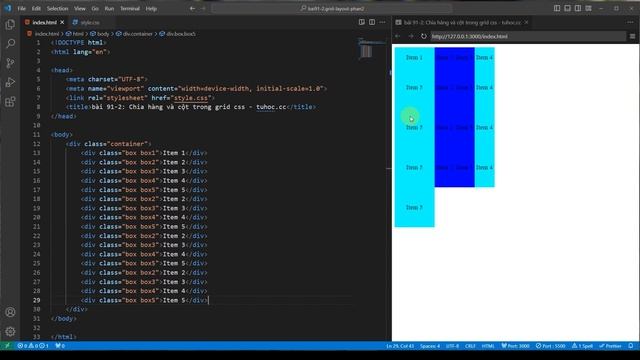Open the Extensions view

(x=10, y=101)
